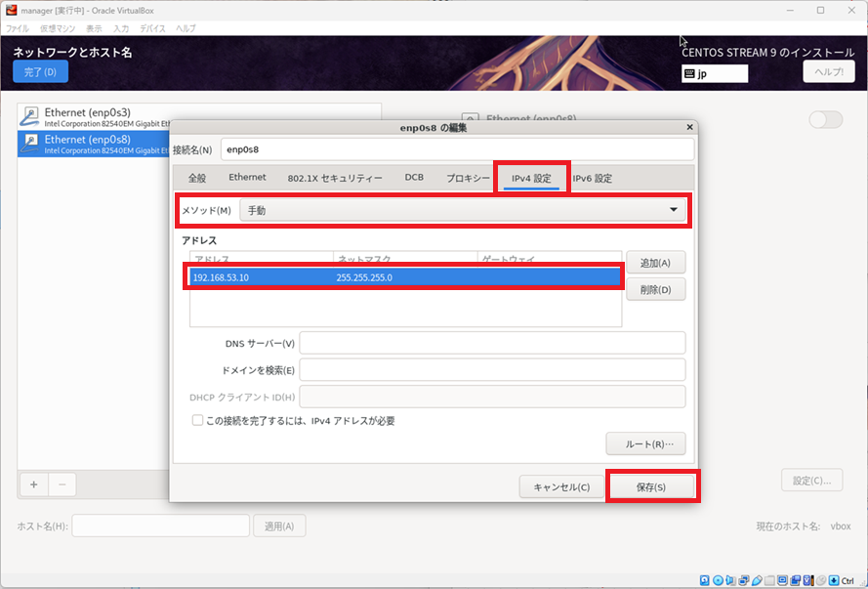868x589 pixels.
Task: Click the keyboard layout icon beside jp
Action: [689, 73]
